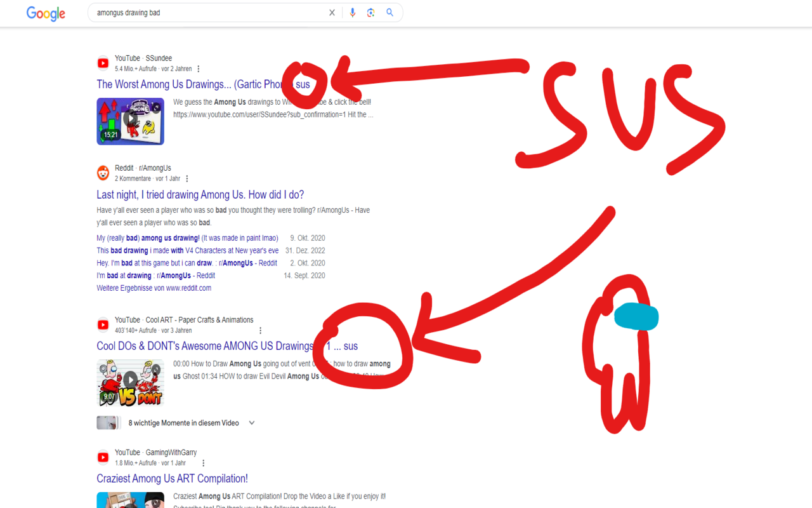Open the three-dot menu on the Cool ART result
This screenshot has width=812, height=508.
coord(260,330)
